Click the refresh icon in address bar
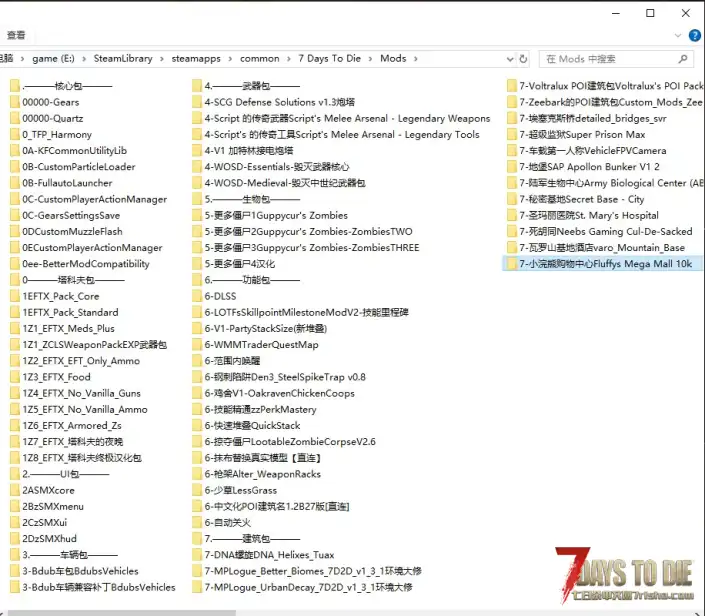 tap(523, 59)
